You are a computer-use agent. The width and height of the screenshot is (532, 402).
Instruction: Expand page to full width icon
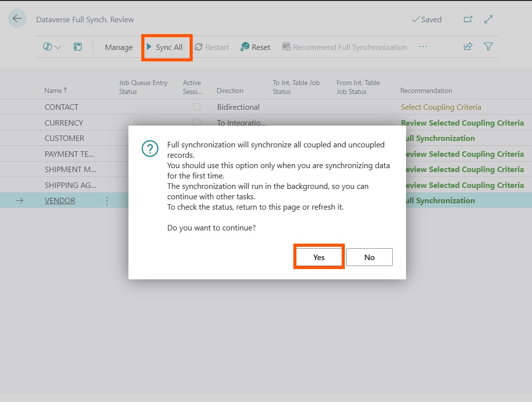pyautogui.click(x=489, y=19)
